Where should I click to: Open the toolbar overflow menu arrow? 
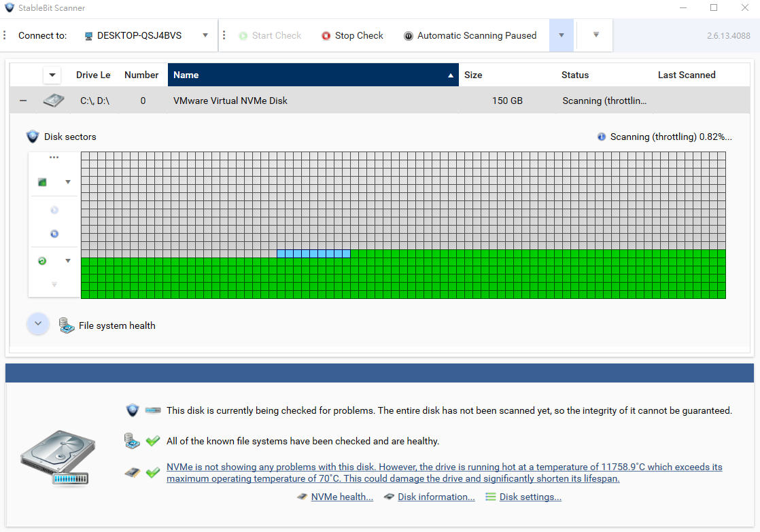click(x=596, y=35)
